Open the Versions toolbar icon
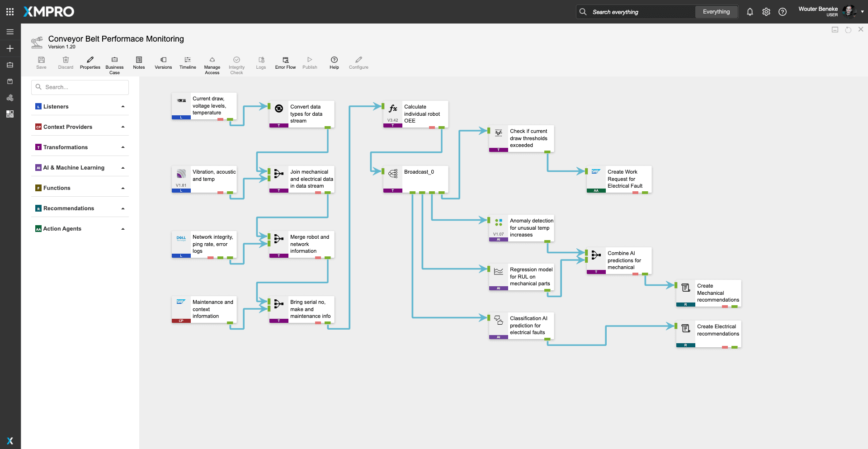 click(x=163, y=60)
